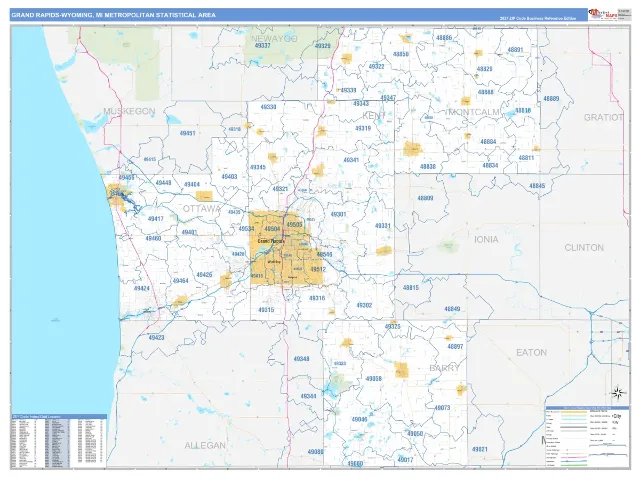Viewport: 640px width, 480px height.
Task: Select ZIP code label 49403
Action: (229, 177)
